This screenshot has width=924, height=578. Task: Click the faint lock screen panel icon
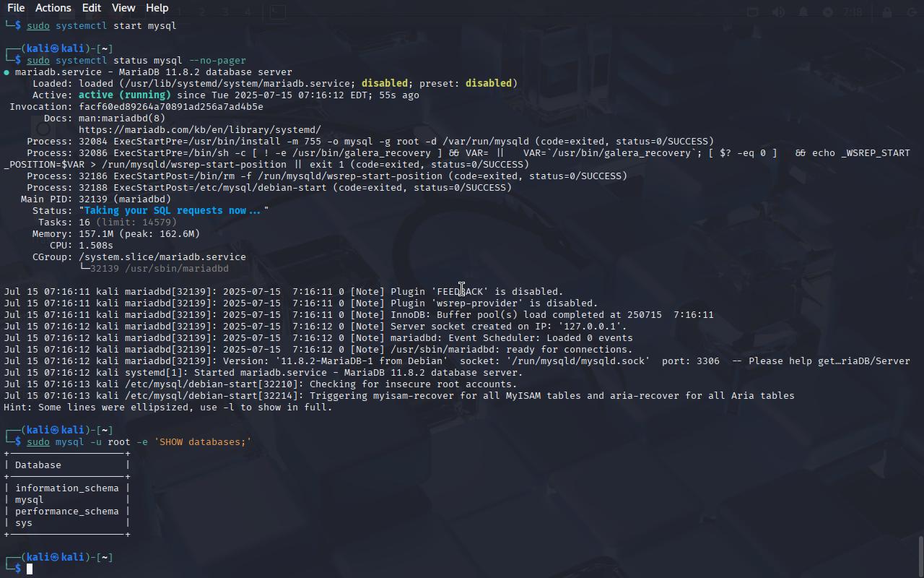pos(887,12)
